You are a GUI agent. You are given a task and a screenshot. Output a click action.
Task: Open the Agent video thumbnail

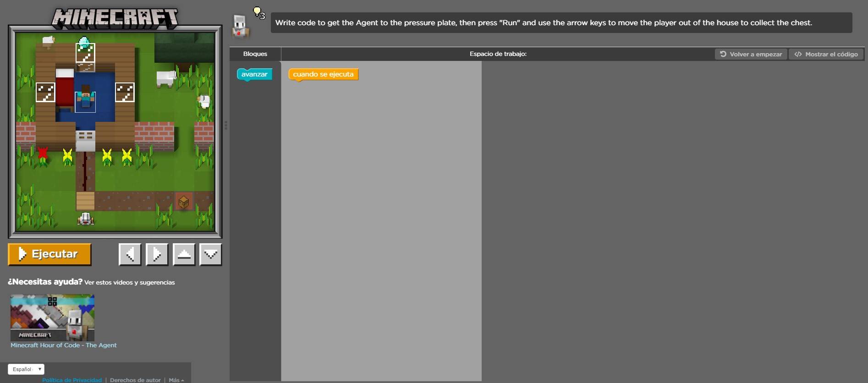tap(52, 317)
